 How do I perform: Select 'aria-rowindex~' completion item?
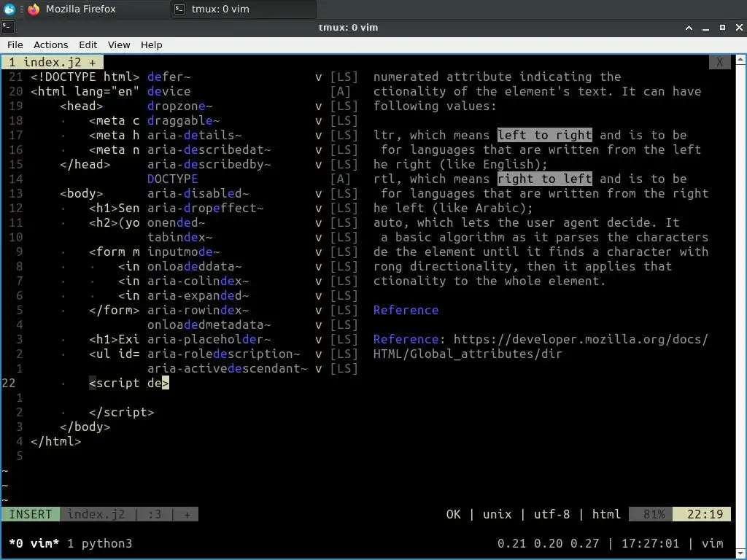coord(198,310)
